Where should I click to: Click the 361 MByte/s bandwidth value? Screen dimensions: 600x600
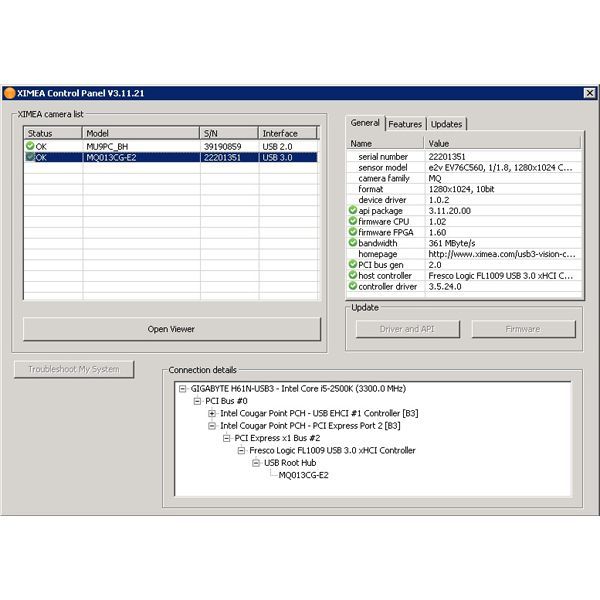tap(452, 243)
